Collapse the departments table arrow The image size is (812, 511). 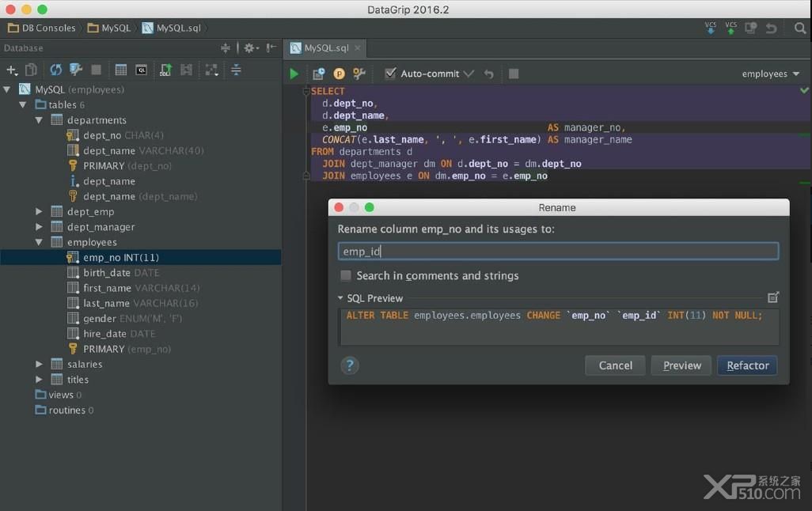(x=39, y=120)
